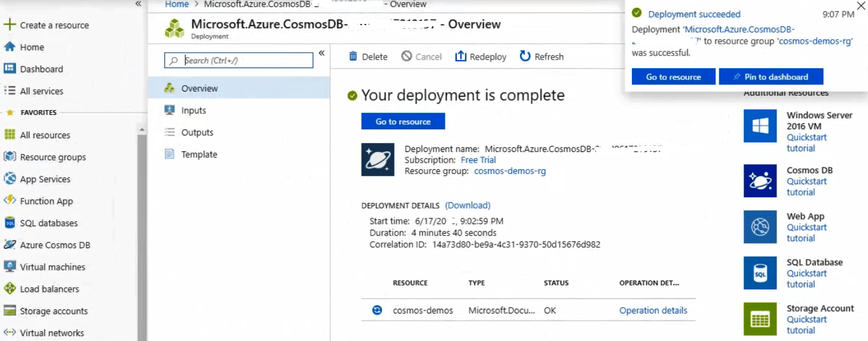The height and width of the screenshot is (341, 868).
Task: Click the Storage Account quickstart tile icon
Action: 760,319
